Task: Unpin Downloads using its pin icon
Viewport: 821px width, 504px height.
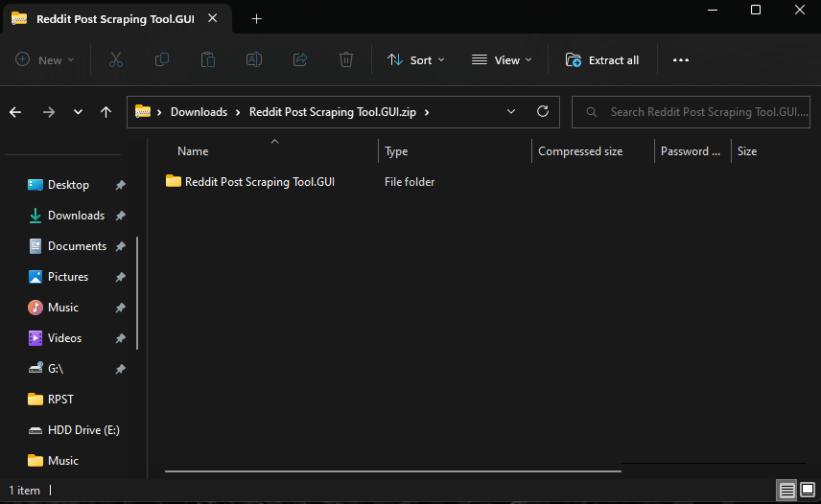Action: click(121, 216)
